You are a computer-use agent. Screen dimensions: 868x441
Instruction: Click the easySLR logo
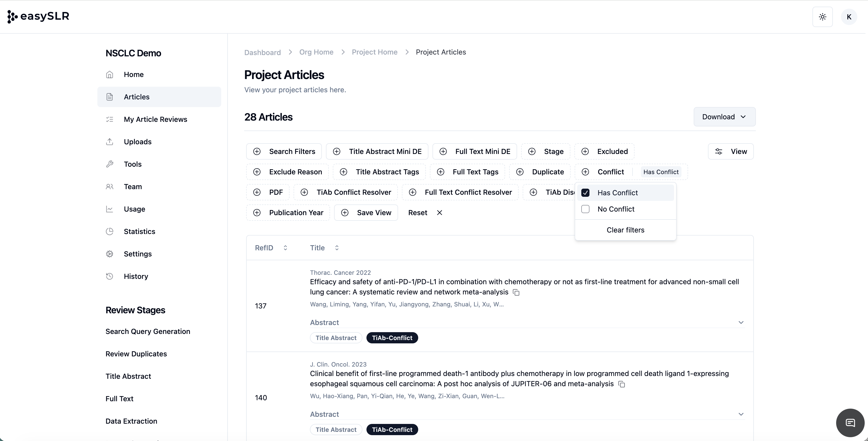[x=38, y=16]
